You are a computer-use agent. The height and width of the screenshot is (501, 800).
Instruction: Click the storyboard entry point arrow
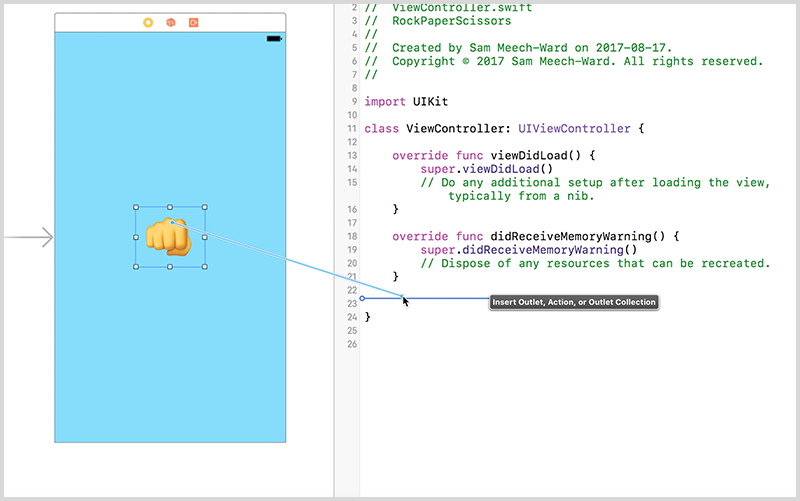point(28,238)
